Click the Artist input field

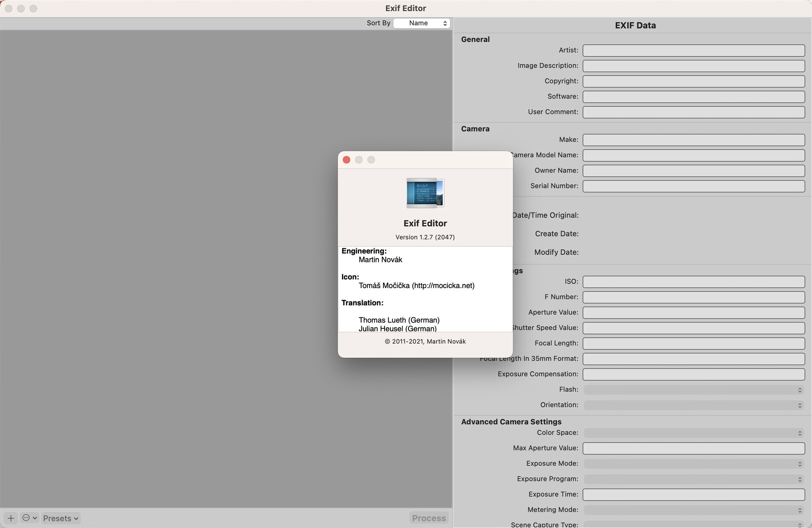[x=693, y=50]
